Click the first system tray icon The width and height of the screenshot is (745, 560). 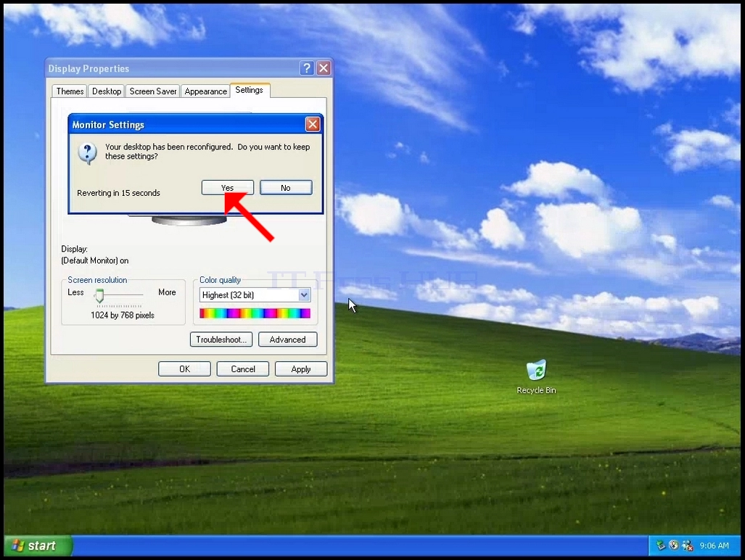tap(660, 545)
